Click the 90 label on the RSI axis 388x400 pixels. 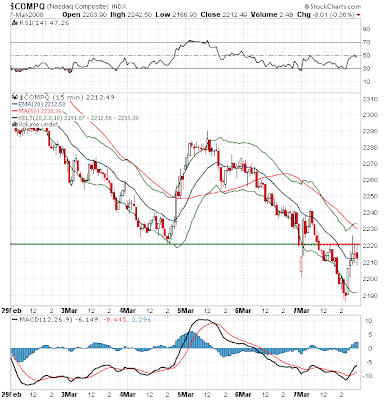[366, 29]
